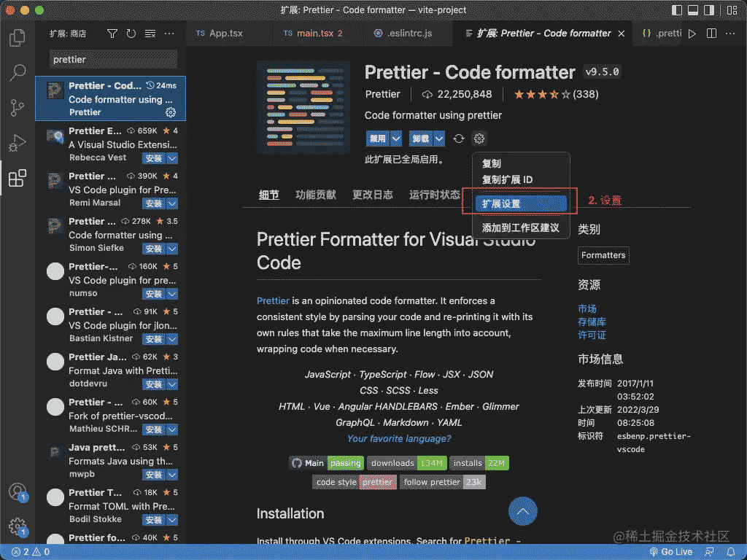
Task: Open the Manage gear in activity bar
Action: (18, 526)
